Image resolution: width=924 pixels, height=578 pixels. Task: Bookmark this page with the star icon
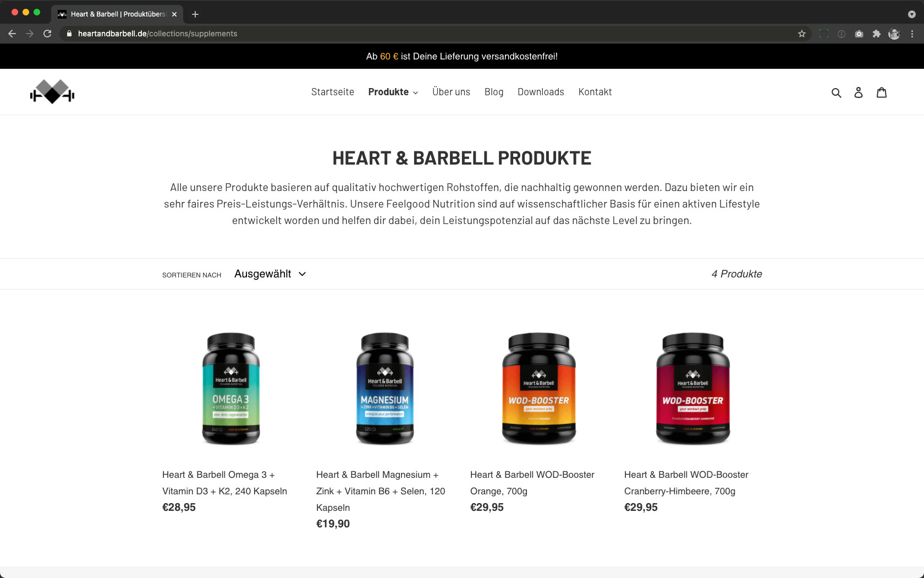coord(802,34)
